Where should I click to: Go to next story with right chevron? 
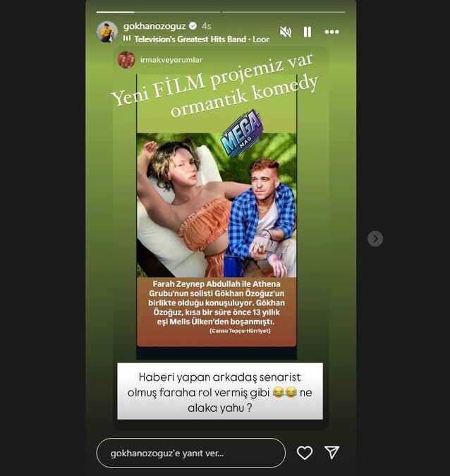(375, 238)
